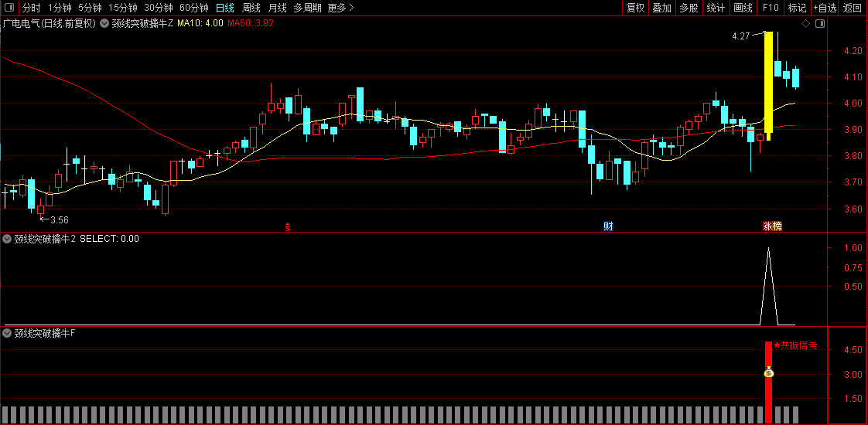Image resolution: width=868 pixels, height=425 pixels.
Task: Click the MA60: 3.92 label
Action: click(x=250, y=24)
